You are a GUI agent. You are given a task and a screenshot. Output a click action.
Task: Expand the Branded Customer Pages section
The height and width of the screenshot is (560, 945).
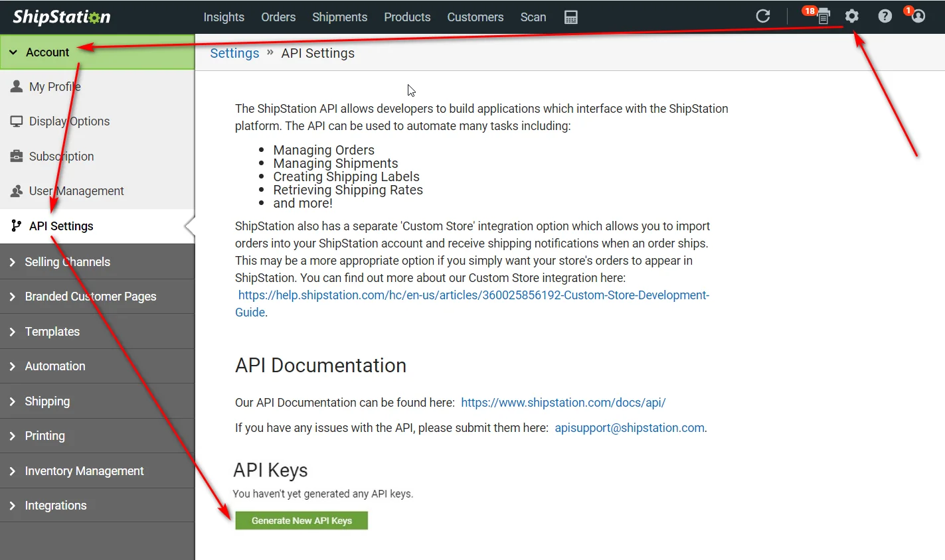97,297
